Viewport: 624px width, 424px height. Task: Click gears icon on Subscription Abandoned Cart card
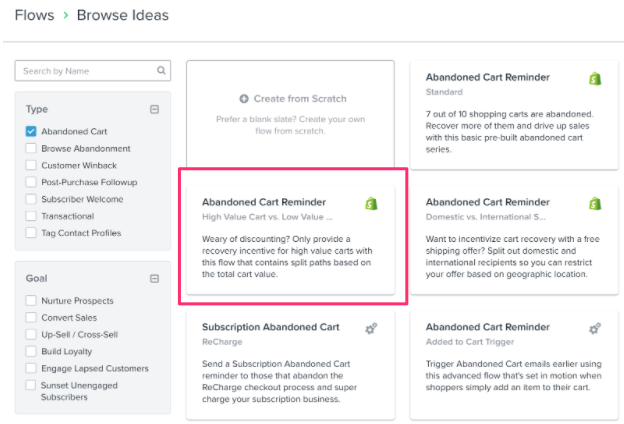click(371, 328)
